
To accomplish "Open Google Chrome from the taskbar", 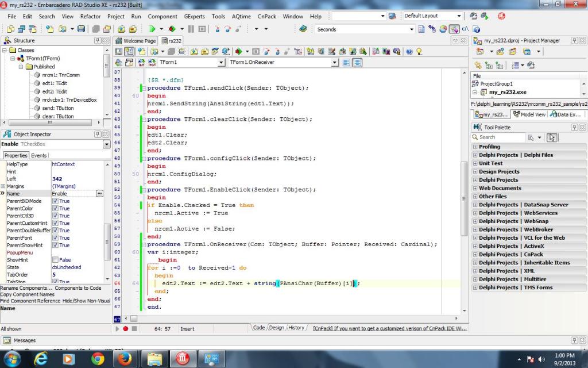I will coord(98,359).
